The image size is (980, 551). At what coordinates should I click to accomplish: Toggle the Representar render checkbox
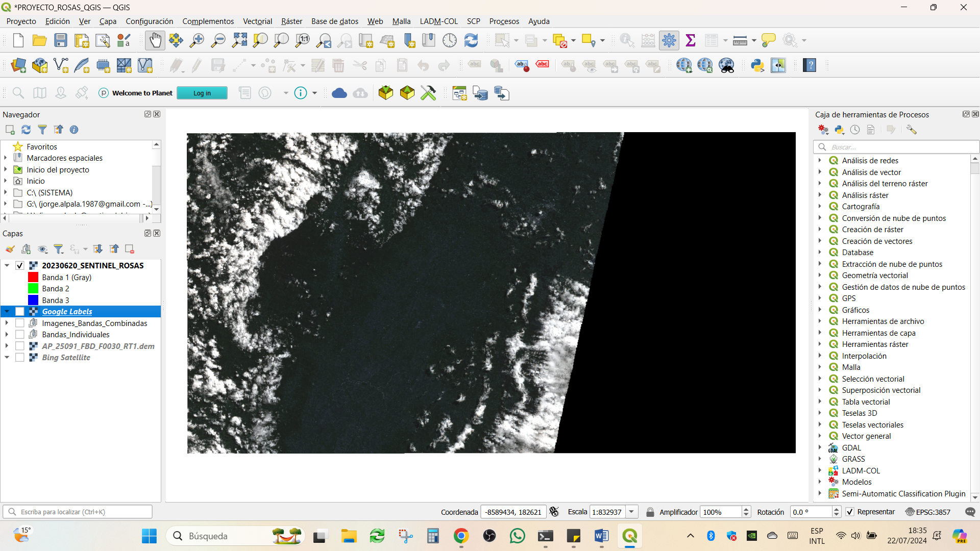[x=850, y=512]
